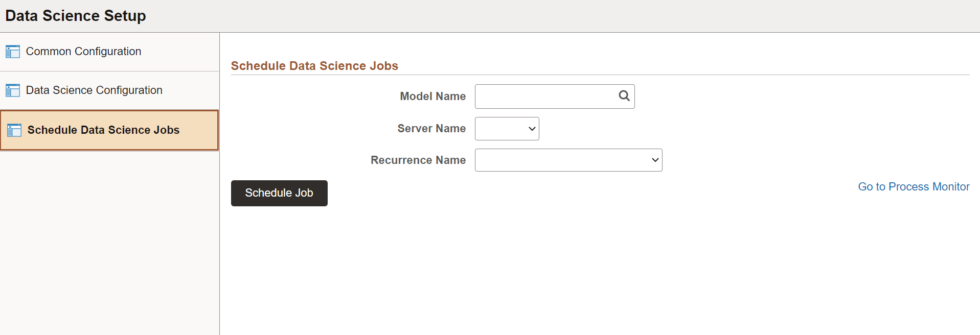
Task: Click the Schedule Job button
Action: coord(279,193)
